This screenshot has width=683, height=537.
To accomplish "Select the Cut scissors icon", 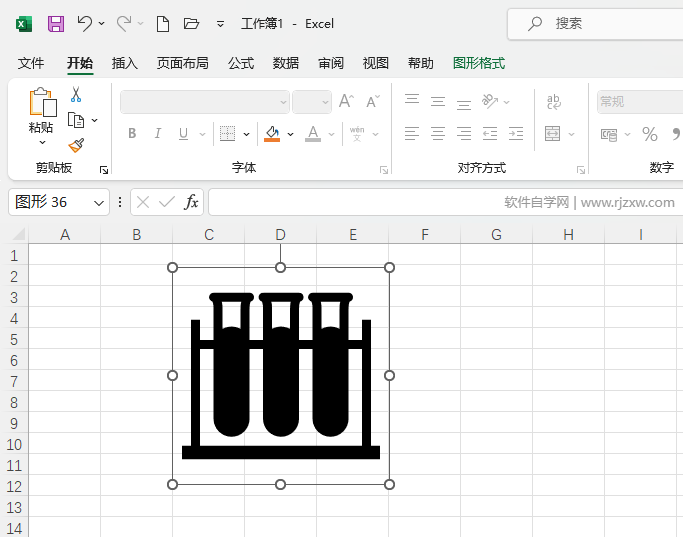I will [76, 95].
